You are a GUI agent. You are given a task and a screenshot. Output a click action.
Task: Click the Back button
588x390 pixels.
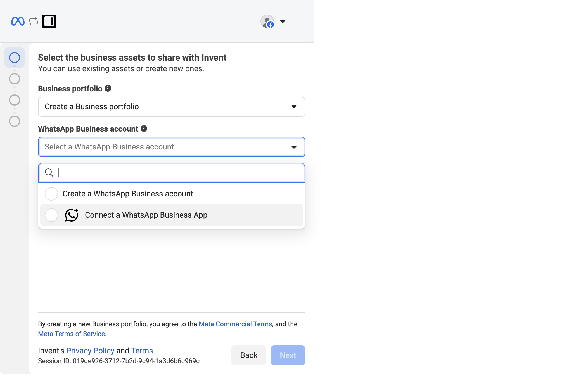[249, 355]
